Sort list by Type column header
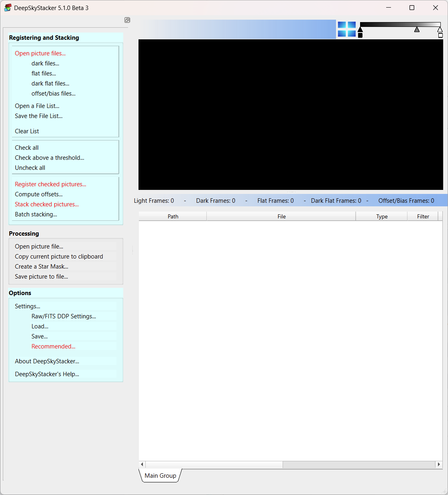448x495 pixels. (x=382, y=216)
